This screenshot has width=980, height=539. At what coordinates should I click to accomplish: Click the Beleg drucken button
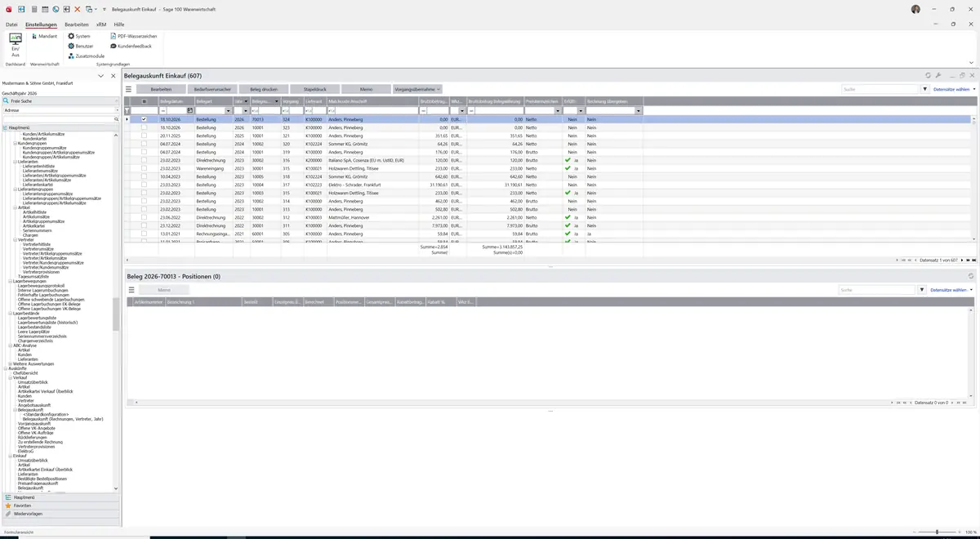(x=264, y=89)
